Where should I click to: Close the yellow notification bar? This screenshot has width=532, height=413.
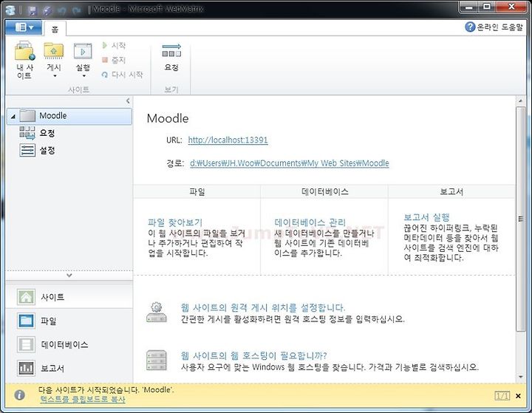518,396
